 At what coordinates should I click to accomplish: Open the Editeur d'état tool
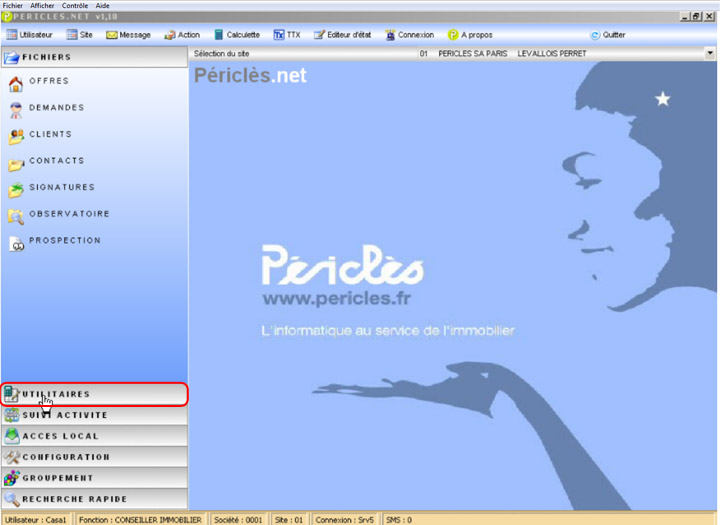coord(341,35)
